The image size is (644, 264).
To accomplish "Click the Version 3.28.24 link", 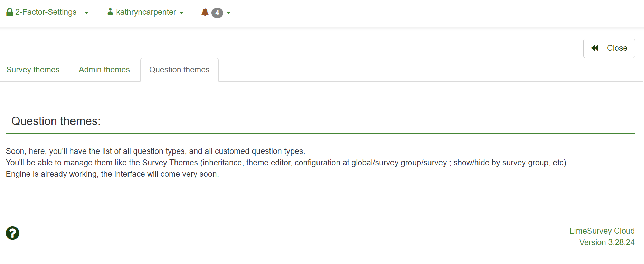I will pyautogui.click(x=607, y=242).
